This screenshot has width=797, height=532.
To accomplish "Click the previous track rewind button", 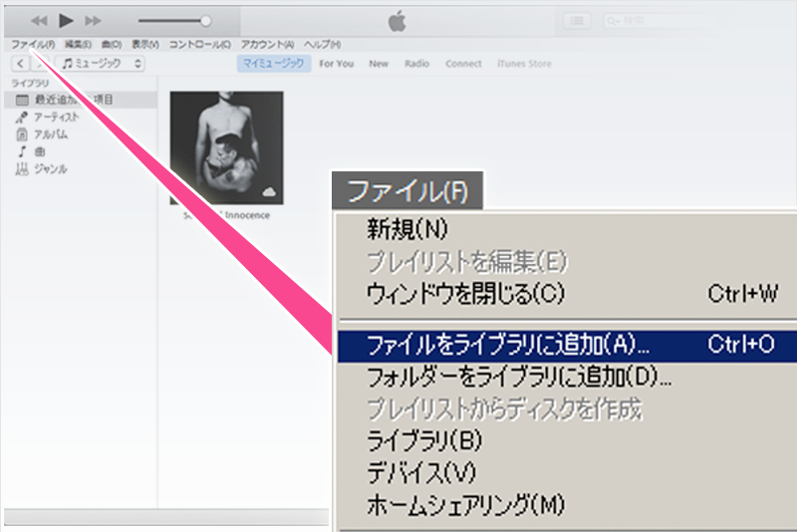I will click(x=39, y=21).
